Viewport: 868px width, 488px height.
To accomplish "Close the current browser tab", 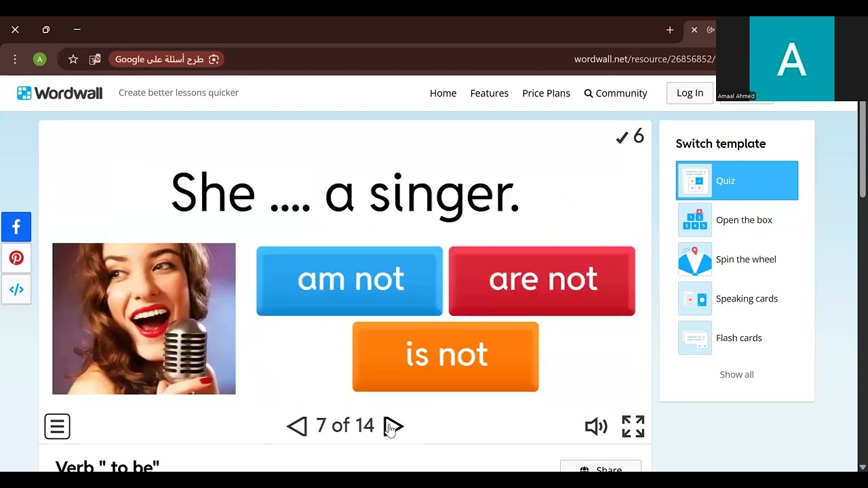I will click(x=694, y=30).
